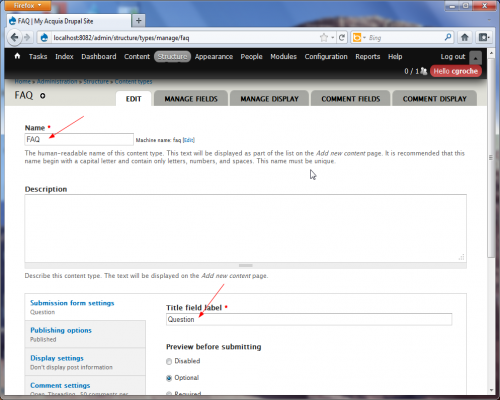Grab the Description textarea resize grippie bar

coord(246,266)
